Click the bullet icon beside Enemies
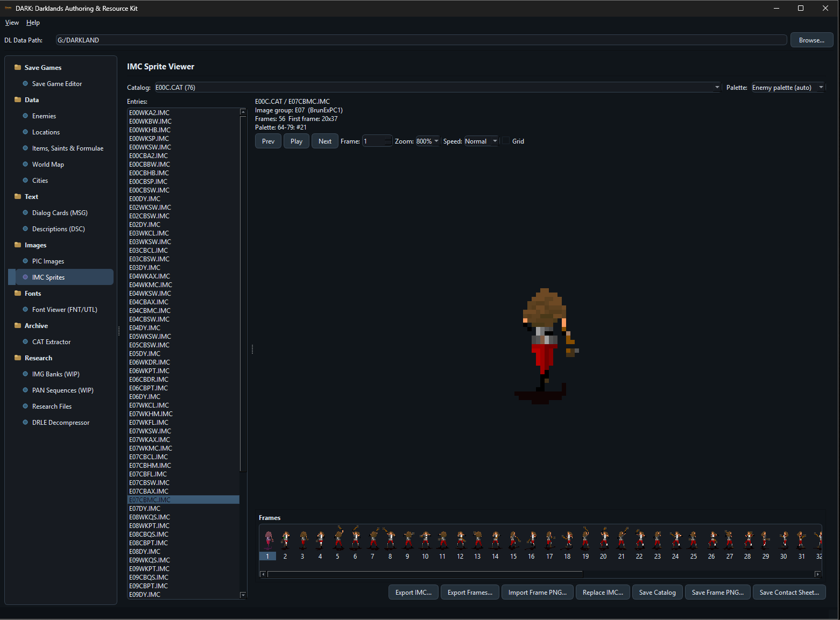 (25, 116)
